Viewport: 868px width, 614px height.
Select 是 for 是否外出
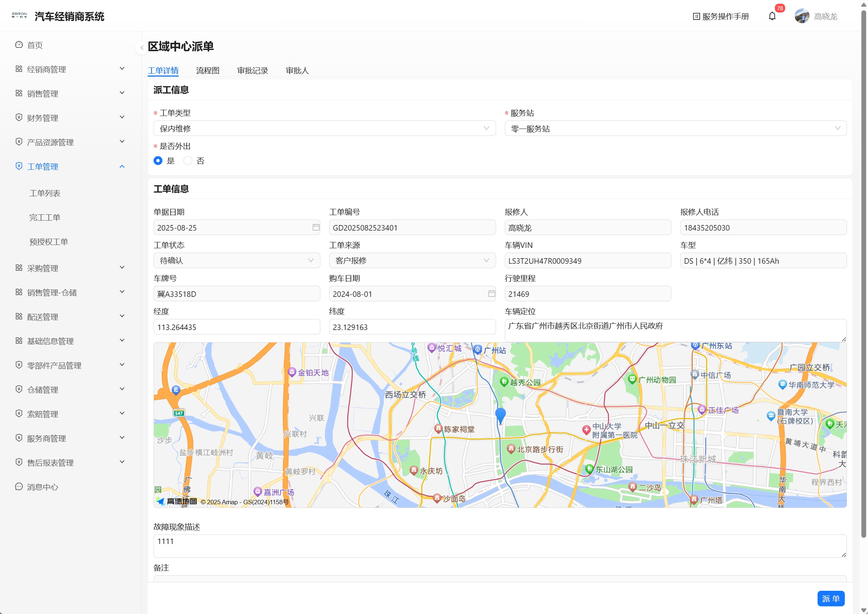pyautogui.click(x=158, y=161)
